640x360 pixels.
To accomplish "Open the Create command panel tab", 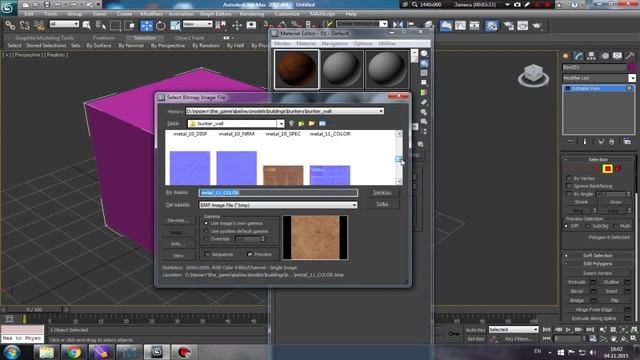I will 566,56.
